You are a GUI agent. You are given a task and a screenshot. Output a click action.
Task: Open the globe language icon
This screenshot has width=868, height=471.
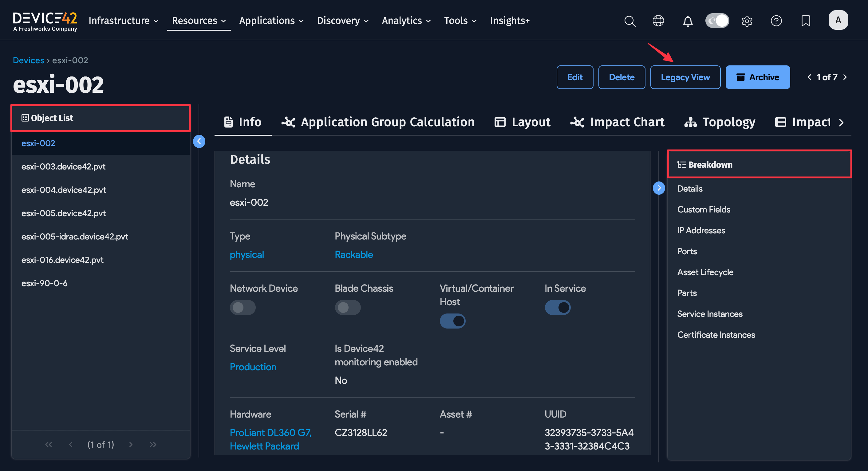pyautogui.click(x=658, y=21)
